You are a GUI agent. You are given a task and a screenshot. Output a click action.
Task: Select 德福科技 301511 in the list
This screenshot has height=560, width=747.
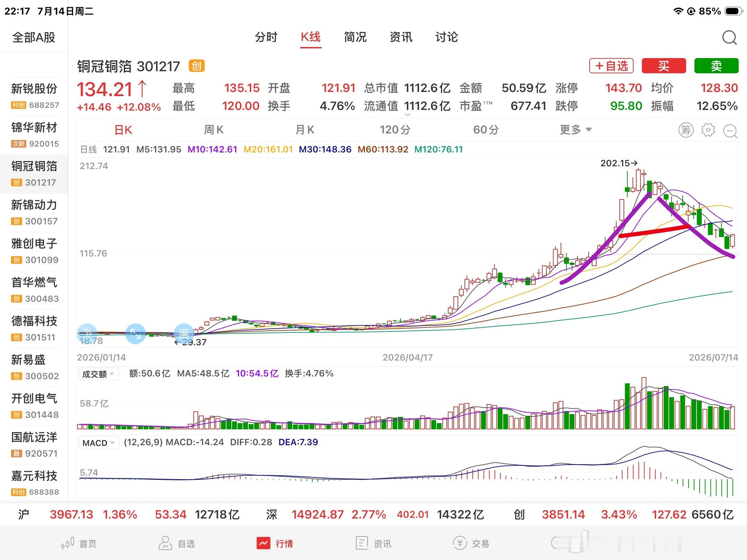click(x=34, y=328)
